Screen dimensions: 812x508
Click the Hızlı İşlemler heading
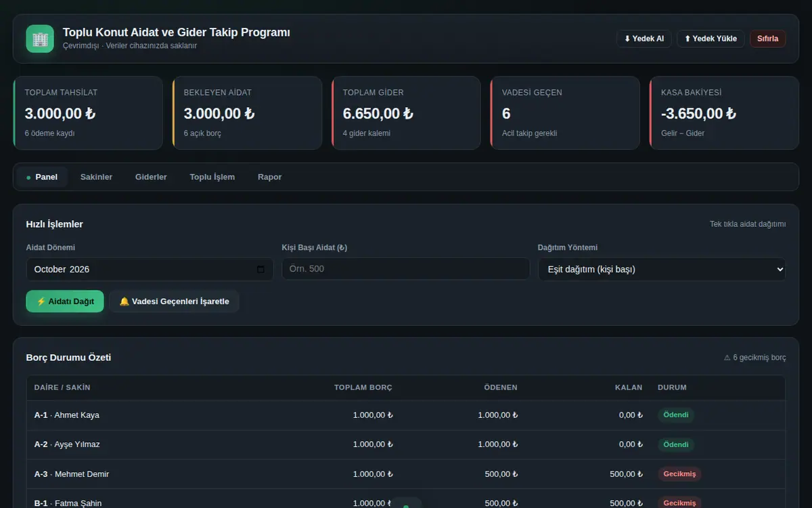[55, 224]
